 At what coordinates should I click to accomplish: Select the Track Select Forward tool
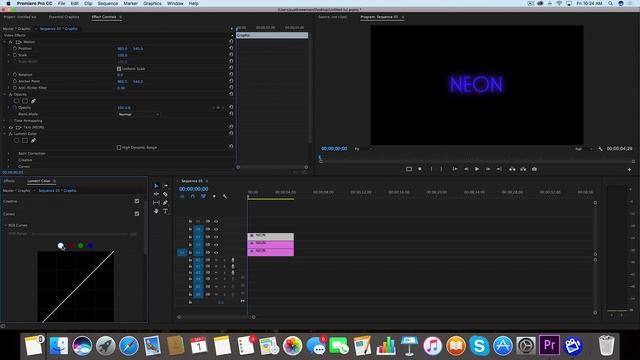pos(165,186)
